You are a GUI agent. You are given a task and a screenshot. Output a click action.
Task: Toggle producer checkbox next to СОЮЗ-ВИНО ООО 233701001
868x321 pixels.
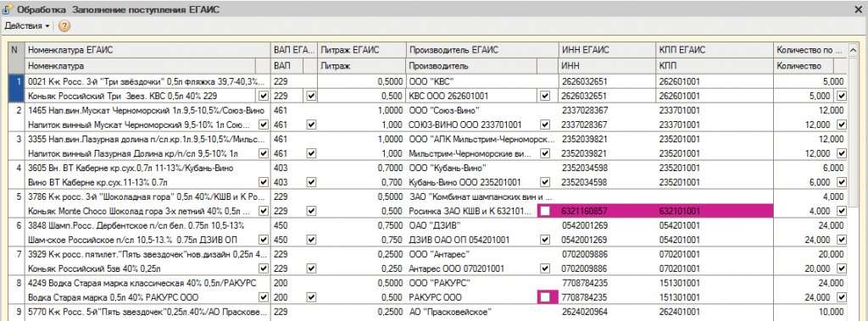pos(545,125)
